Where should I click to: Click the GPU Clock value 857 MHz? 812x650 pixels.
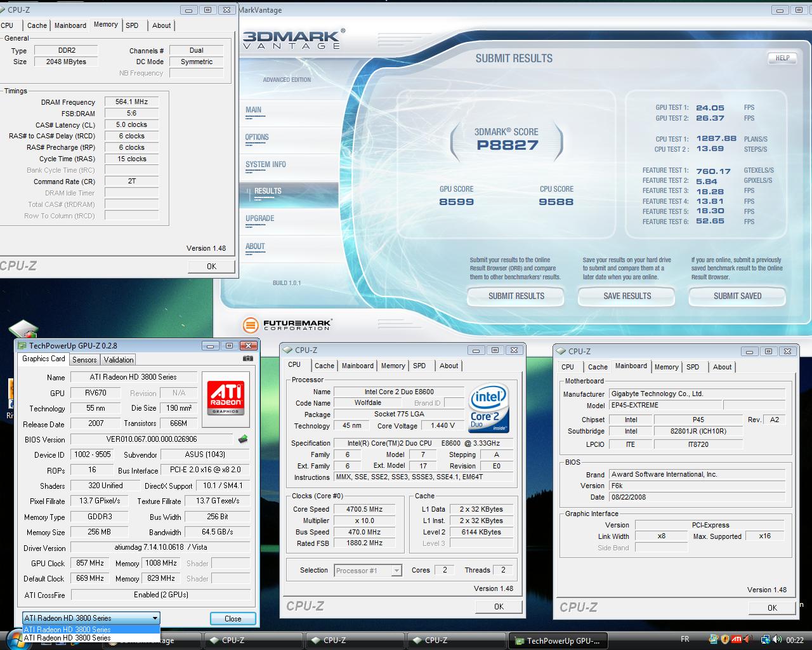pos(90,563)
